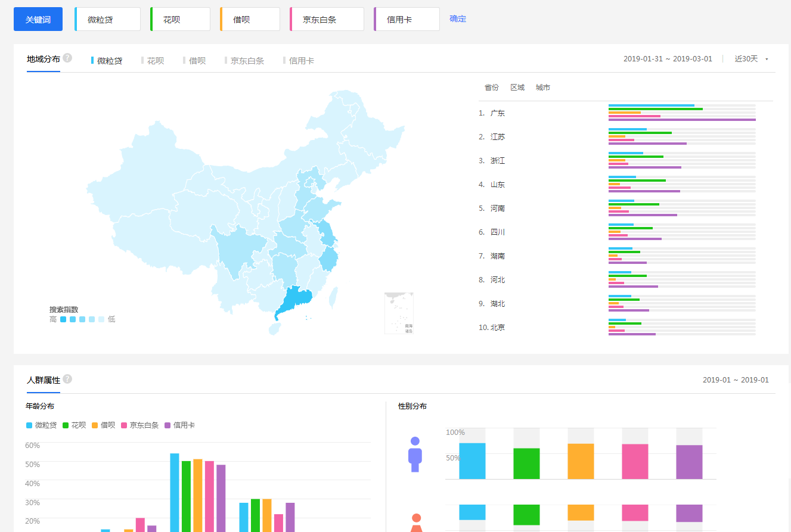
Task: Click the male figure icon
Action: (x=415, y=454)
